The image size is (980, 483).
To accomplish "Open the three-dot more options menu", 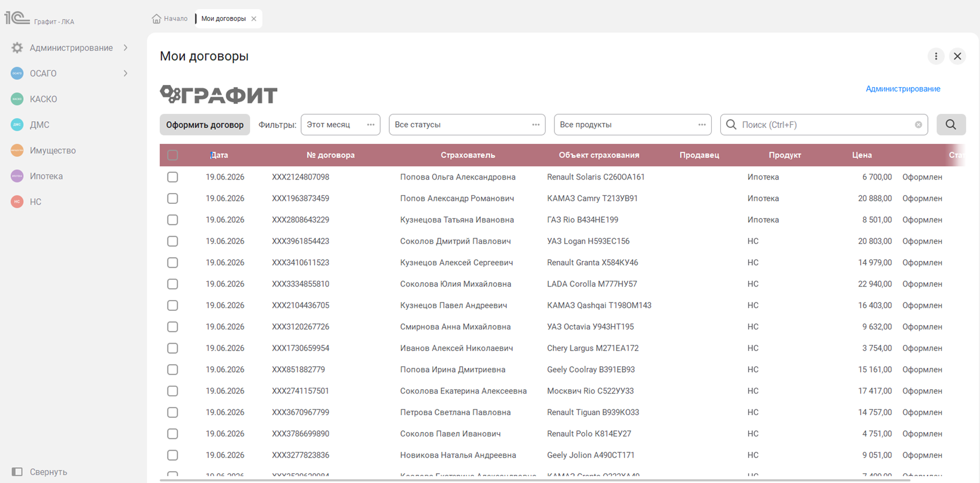I will [936, 56].
